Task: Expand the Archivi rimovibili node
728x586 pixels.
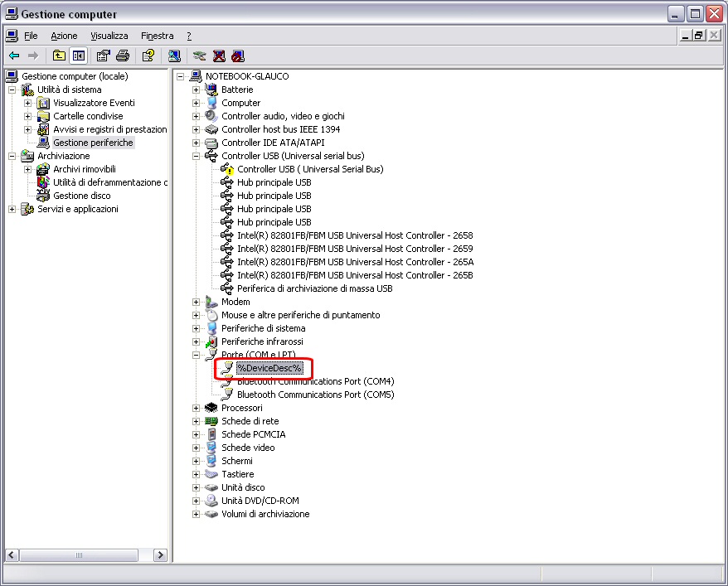Action: point(28,169)
